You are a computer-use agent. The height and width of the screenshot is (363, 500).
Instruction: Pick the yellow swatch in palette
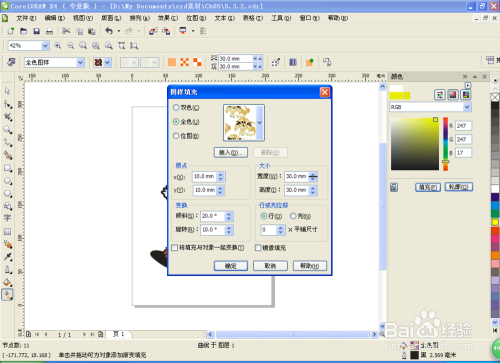coord(495,222)
